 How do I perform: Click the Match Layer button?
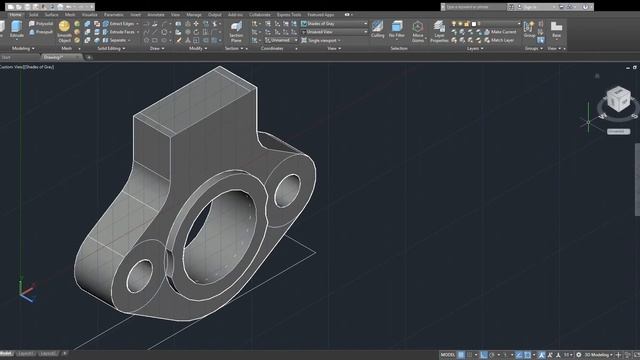coord(499,40)
